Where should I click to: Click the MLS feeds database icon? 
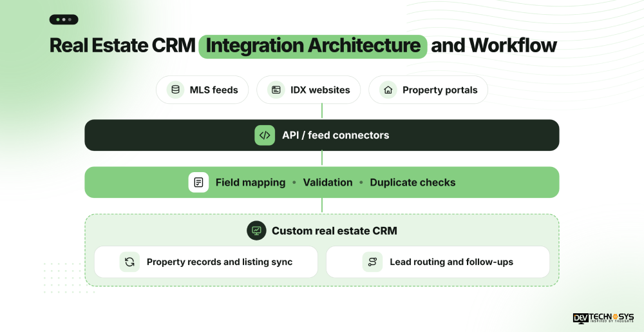click(x=175, y=90)
